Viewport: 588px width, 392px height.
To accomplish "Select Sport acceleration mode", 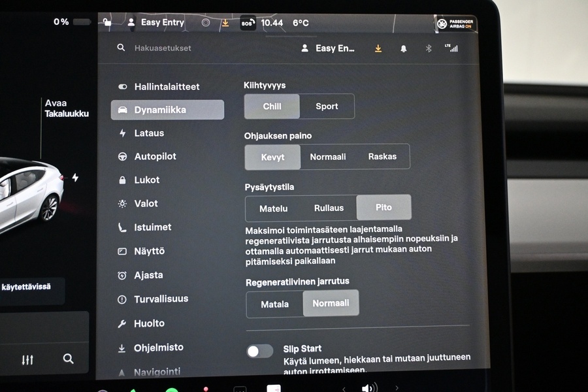I will click(x=327, y=106).
